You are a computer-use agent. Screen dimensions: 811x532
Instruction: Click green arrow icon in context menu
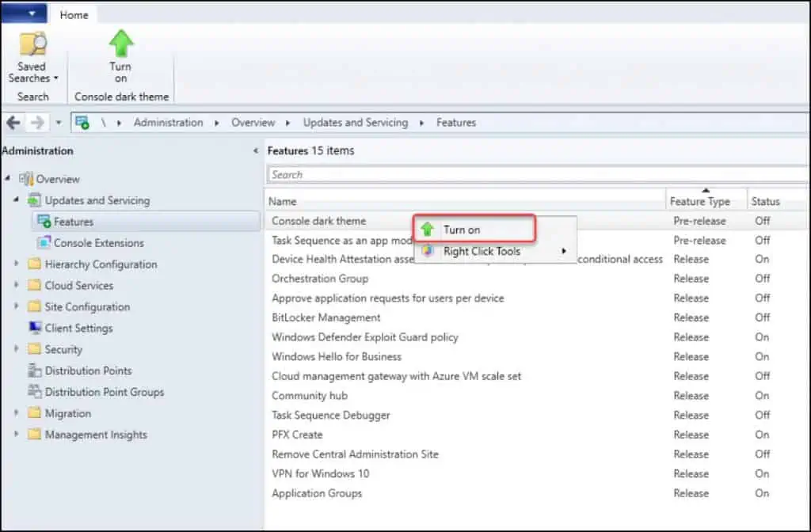point(427,229)
